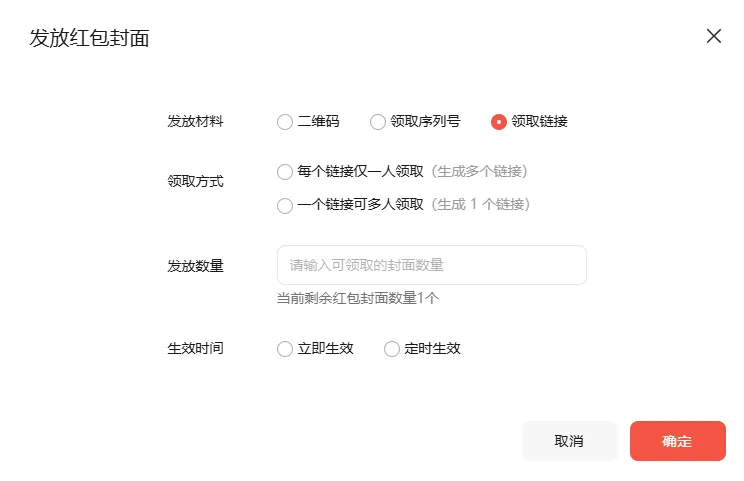Click the selected 领取链接 radio button
744x481 pixels.
pyautogui.click(x=499, y=122)
